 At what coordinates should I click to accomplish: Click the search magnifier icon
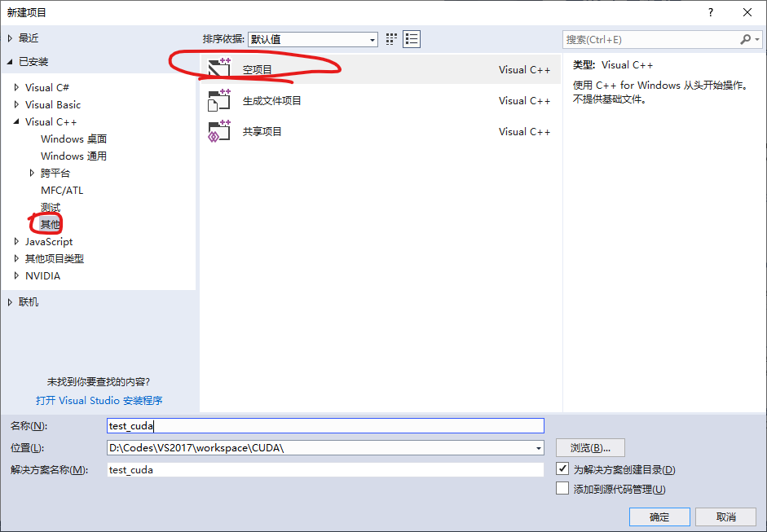(745, 39)
